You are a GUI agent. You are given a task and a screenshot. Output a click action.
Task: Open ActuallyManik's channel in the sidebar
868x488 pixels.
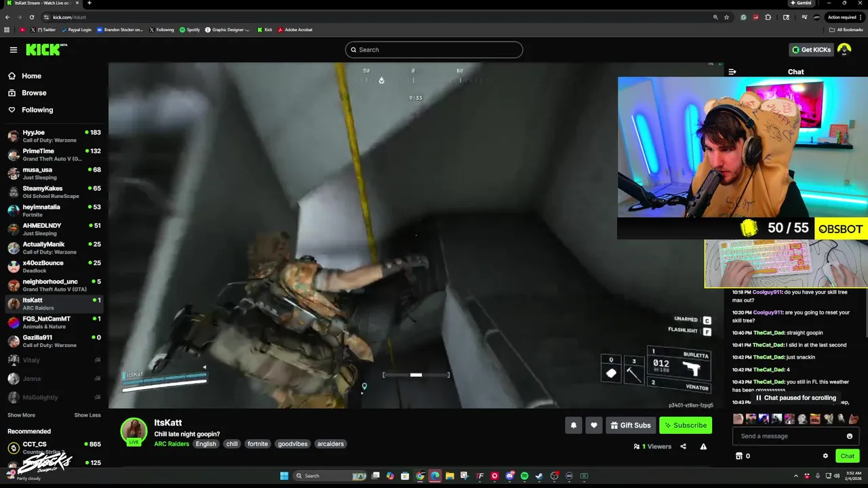(x=54, y=248)
